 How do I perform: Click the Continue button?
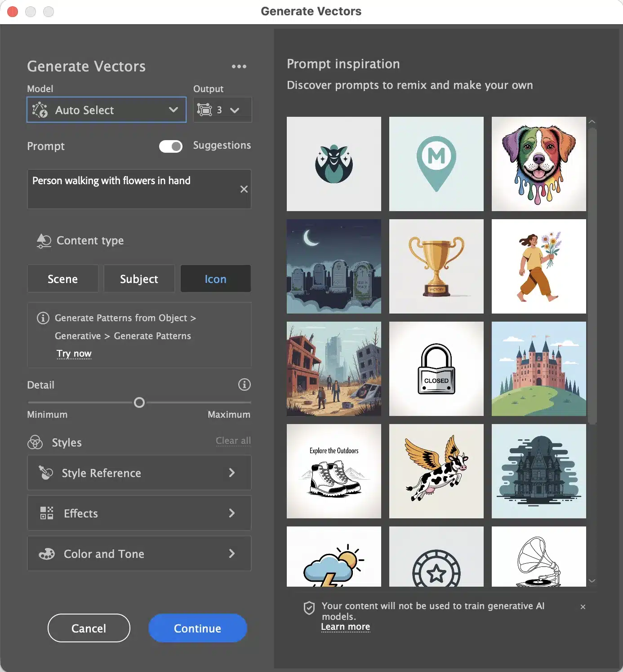(x=198, y=628)
